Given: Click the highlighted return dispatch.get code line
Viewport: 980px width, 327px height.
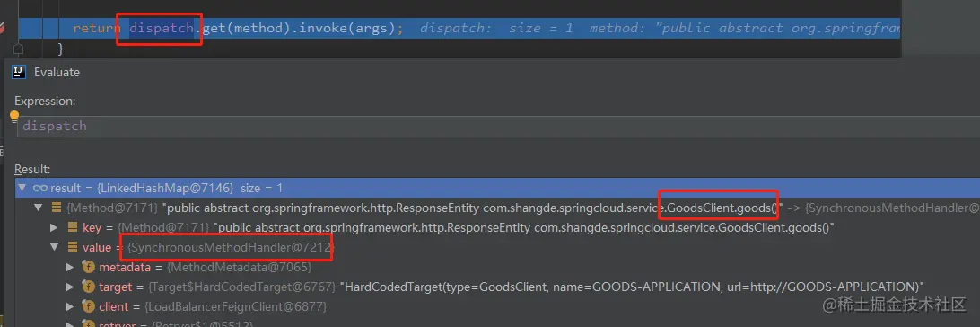Looking at the screenshot, I should [x=459, y=29].
